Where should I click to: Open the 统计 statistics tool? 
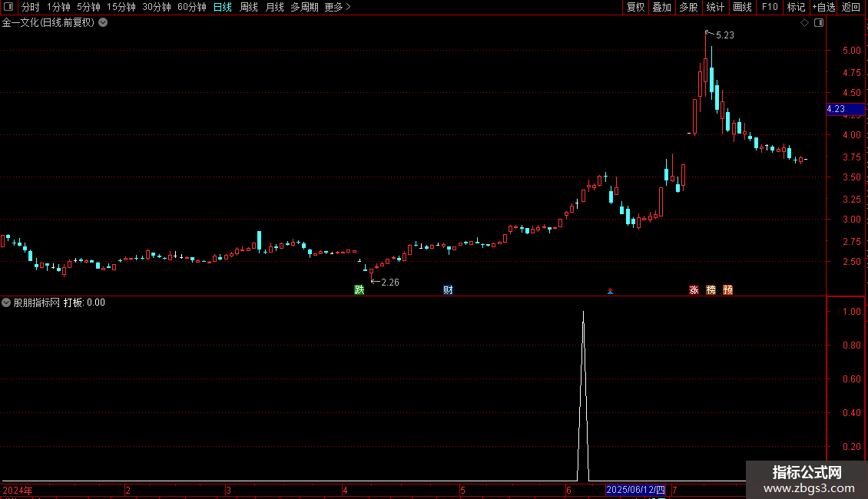pyautogui.click(x=715, y=7)
